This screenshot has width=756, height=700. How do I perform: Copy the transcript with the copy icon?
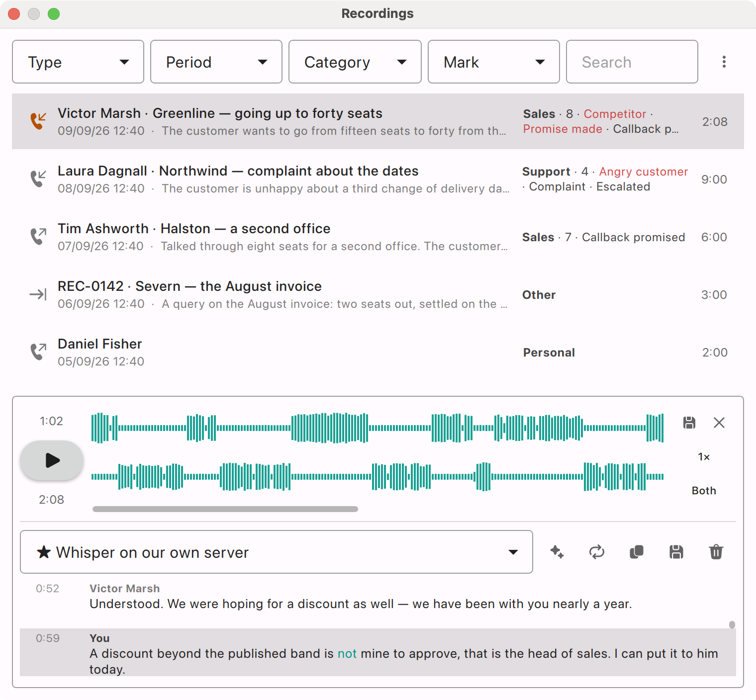tap(637, 552)
